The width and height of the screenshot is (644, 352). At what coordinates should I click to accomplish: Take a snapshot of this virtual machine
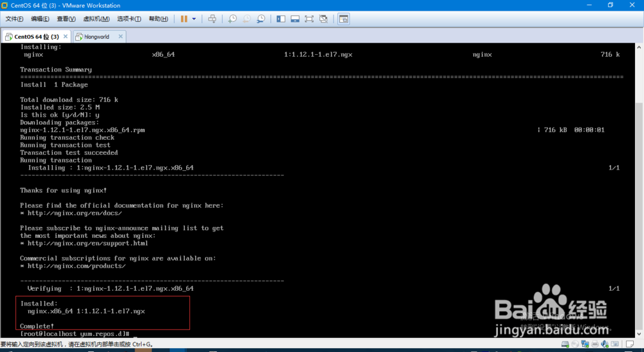click(232, 19)
